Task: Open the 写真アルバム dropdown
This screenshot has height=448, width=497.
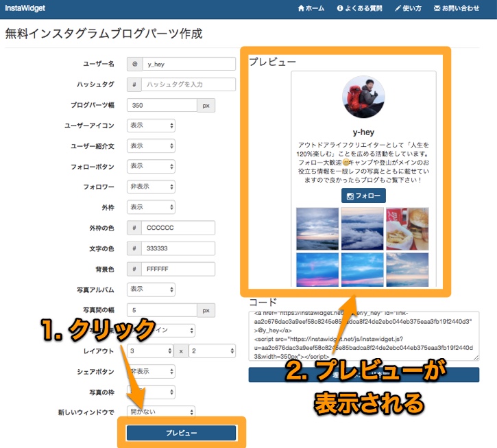Action: [151, 290]
